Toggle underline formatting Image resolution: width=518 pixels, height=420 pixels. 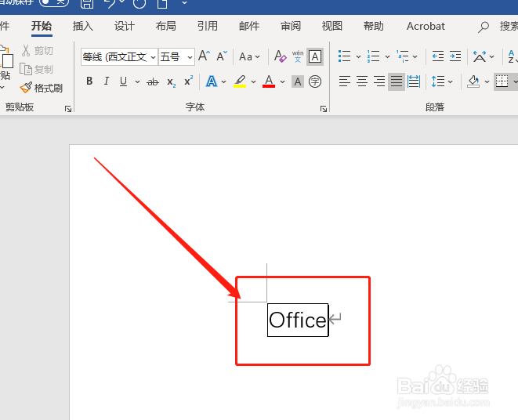(123, 81)
